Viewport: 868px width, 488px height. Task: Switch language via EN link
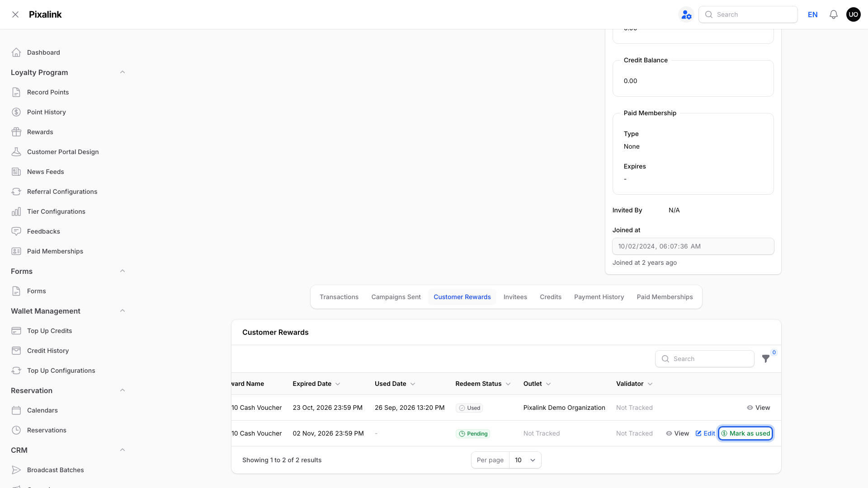point(812,14)
